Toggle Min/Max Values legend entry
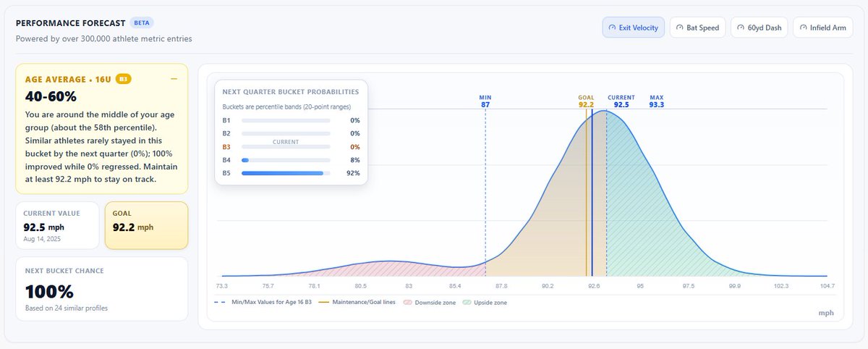The height and width of the screenshot is (349, 868). (262, 302)
